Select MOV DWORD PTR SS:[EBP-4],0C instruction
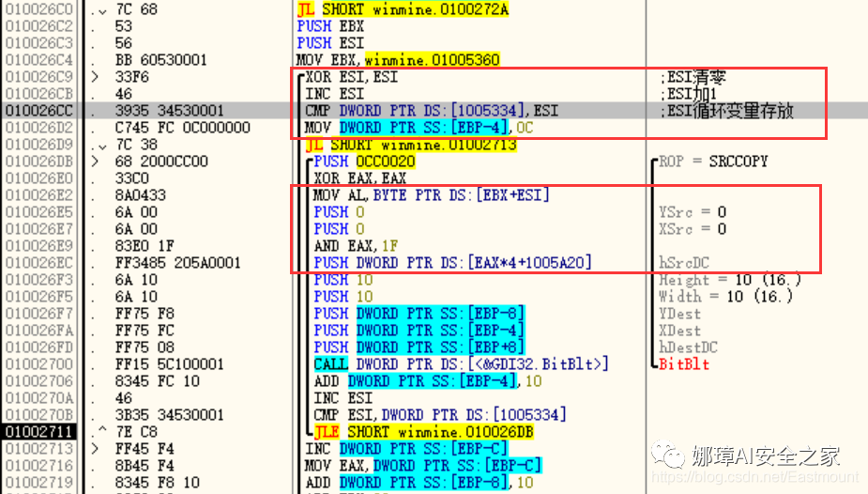This screenshot has height=494, width=868. click(419, 128)
